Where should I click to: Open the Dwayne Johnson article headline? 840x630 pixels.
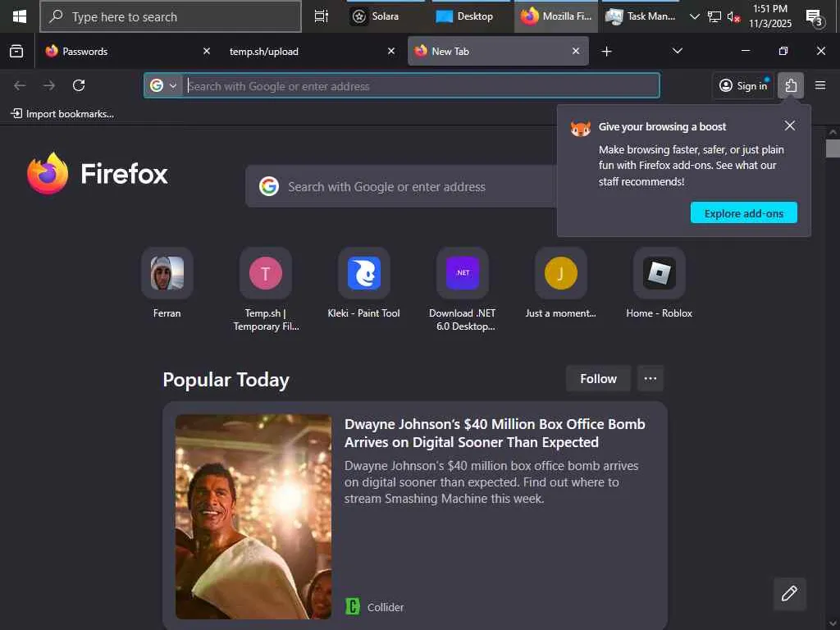pyautogui.click(x=495, y=433)
